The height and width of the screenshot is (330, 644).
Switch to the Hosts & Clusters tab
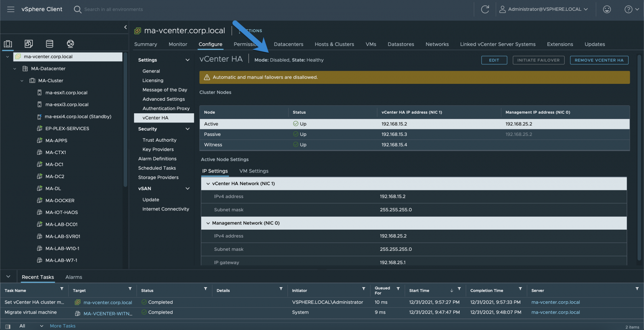click(334, 44)
